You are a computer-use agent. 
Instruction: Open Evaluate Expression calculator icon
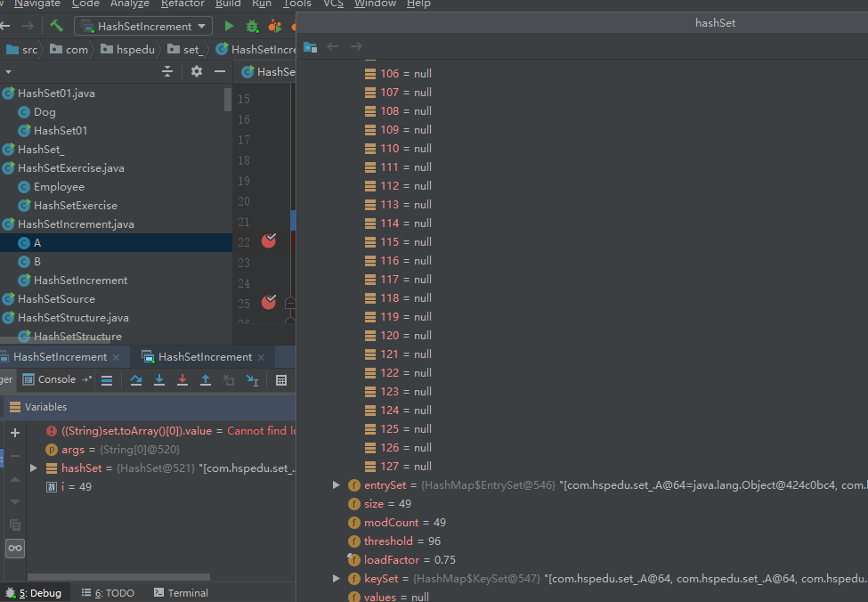coord(281,380)
